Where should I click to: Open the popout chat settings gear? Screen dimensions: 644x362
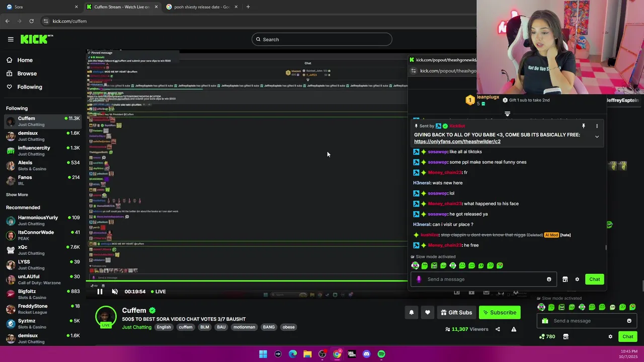(x=577, y=280)
